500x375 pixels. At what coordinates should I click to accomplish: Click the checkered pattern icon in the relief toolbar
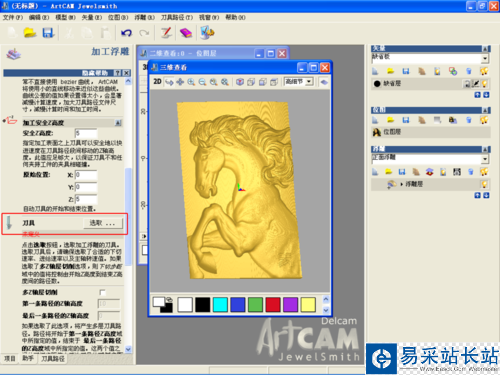[x=457, y=172]
